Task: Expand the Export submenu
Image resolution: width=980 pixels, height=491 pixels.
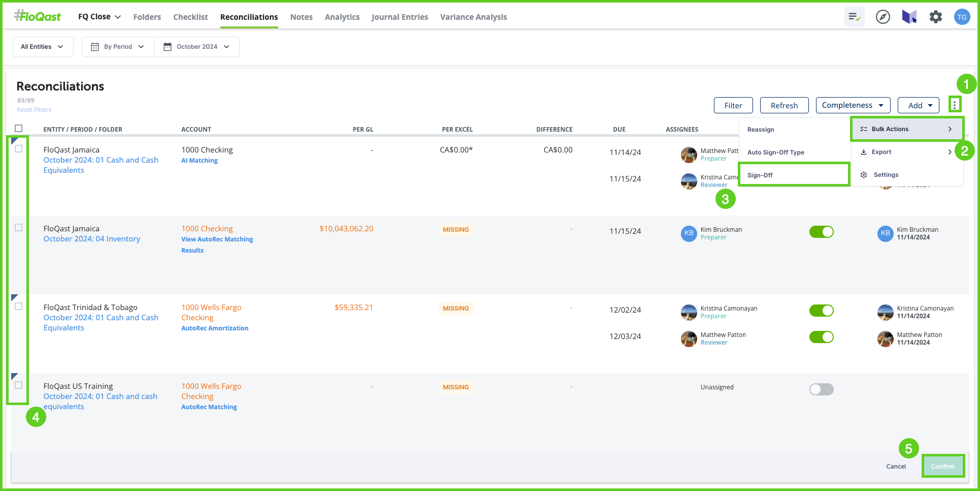Action: tap(907, 152)
